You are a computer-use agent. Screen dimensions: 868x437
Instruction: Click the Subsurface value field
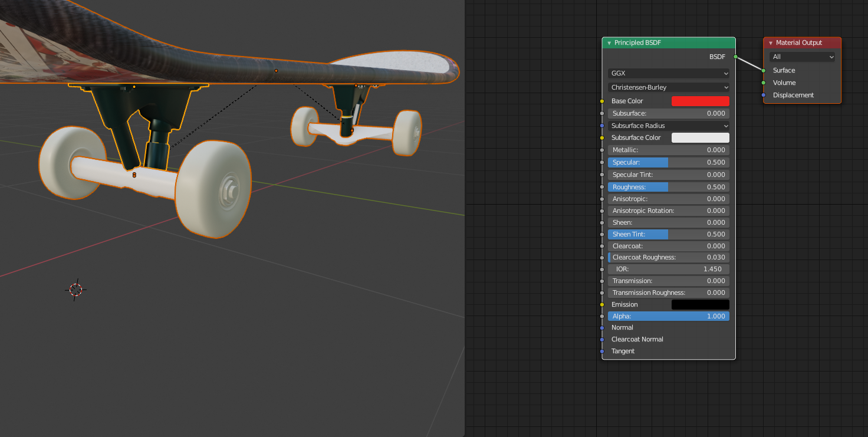click(669, 113)
